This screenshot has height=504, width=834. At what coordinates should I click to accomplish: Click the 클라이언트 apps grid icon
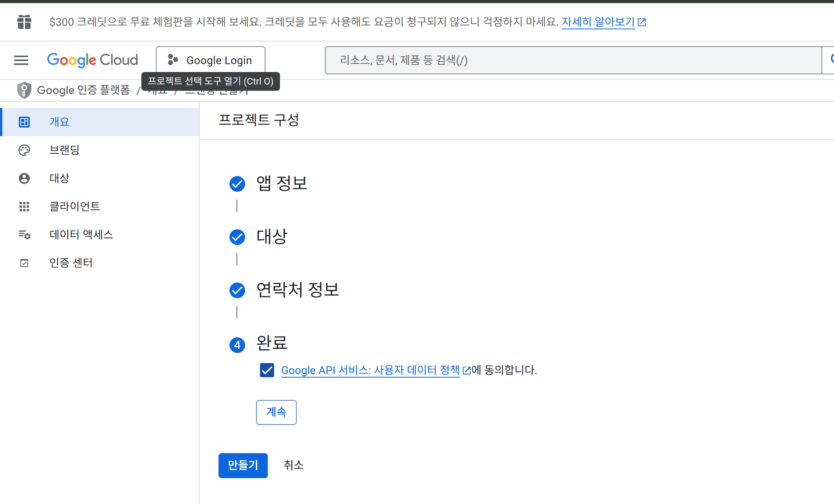24,206
